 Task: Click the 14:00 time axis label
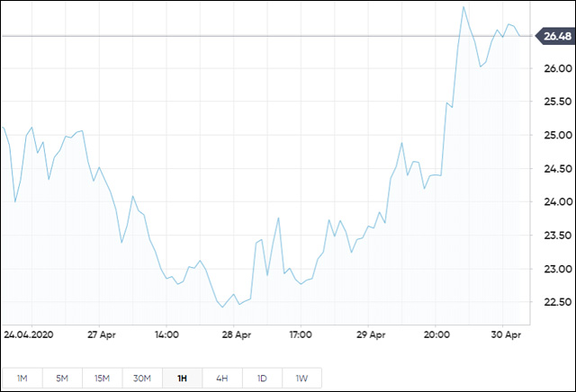(166, 334)
